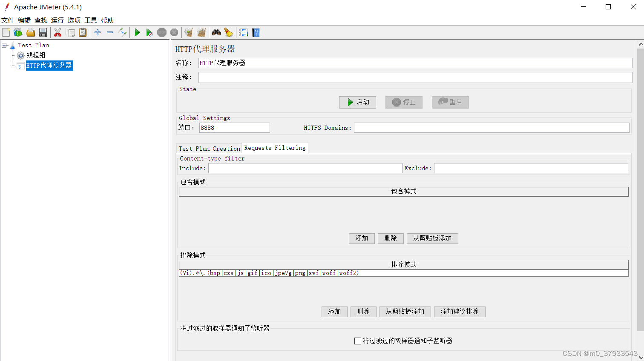Screen dimensions: 644x361
Task: Click the 端口 port field showing 8888
Action: click(234, 128)
